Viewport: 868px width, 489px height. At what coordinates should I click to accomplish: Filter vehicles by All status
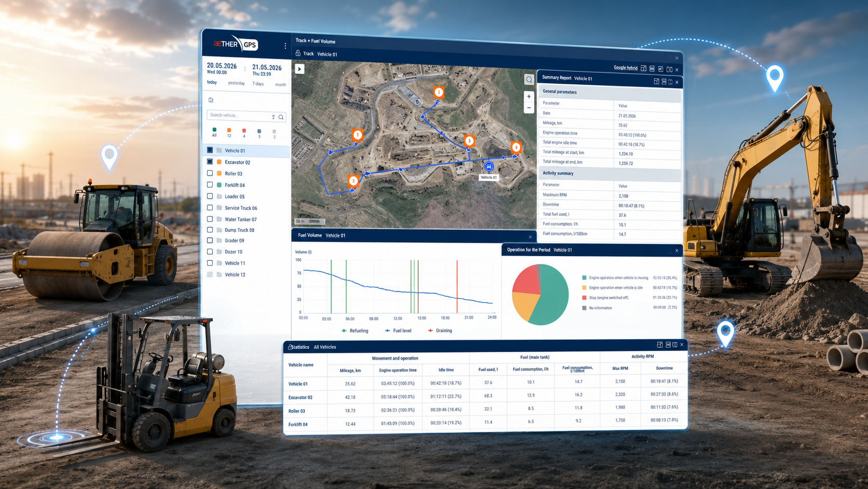tap(214, 132)
